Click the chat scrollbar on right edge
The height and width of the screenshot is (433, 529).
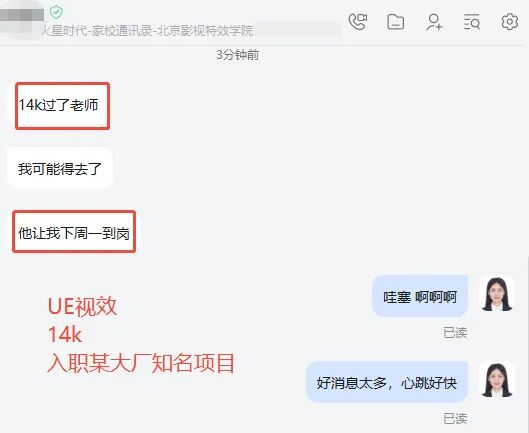pos(527,344)
